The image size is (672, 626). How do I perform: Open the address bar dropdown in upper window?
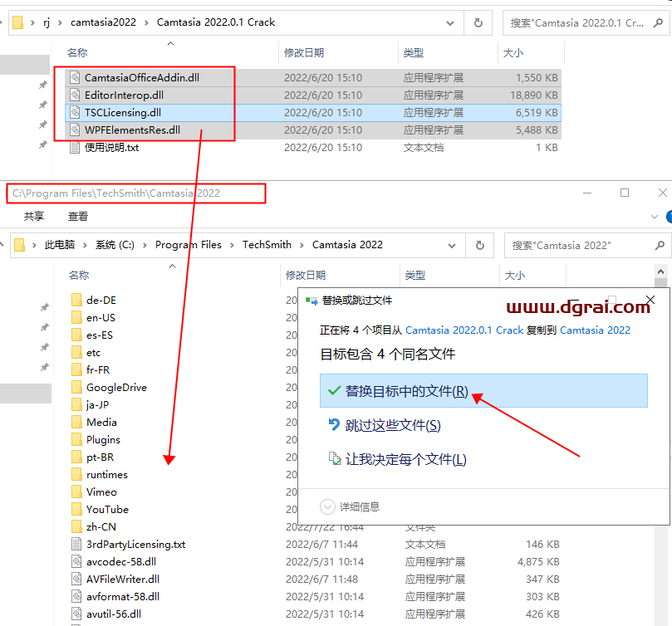pyautogui.click(x=449, y=24)
